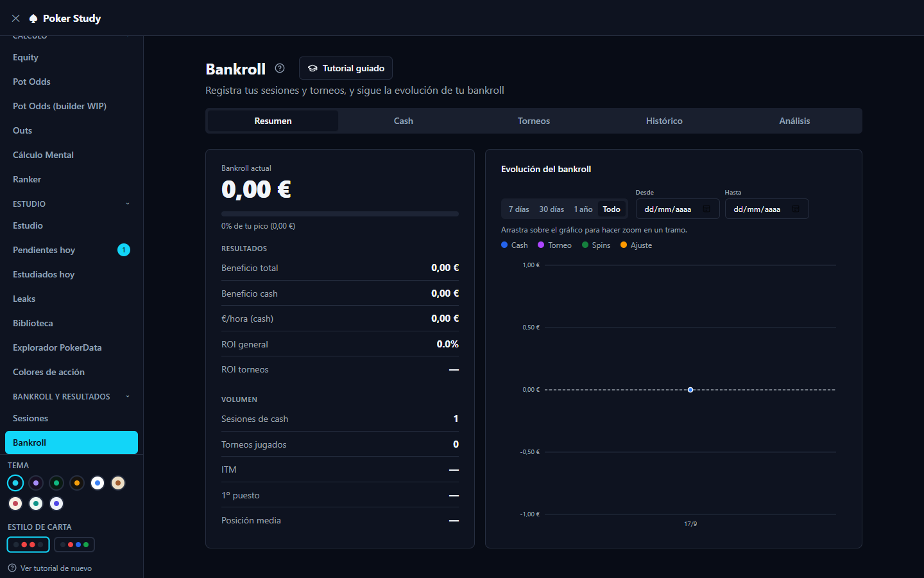Click the question icon beside Ver tutorial de nuevo
The width and height of the screenshot is (924, 578).
12,568
